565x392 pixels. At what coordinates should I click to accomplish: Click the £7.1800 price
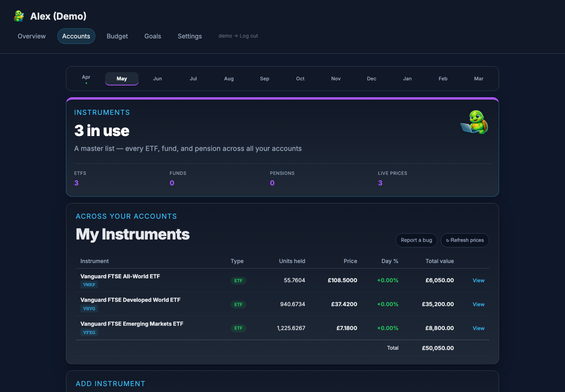pyautogui.click(x=347, y=328)
